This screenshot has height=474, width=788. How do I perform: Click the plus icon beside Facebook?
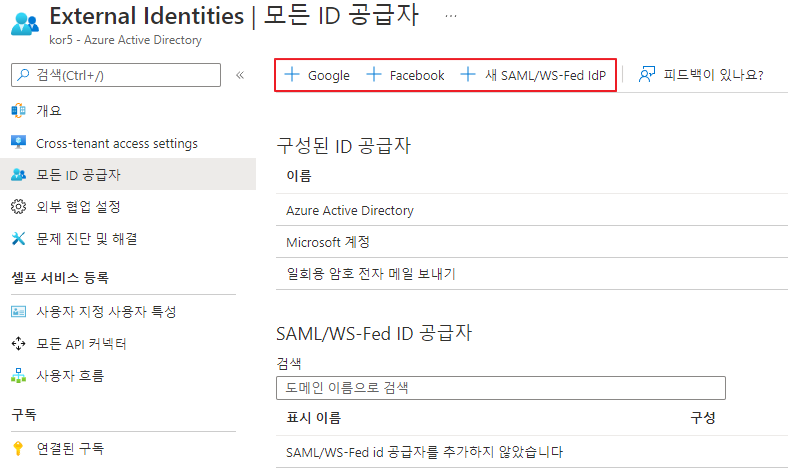click(374, 74)
